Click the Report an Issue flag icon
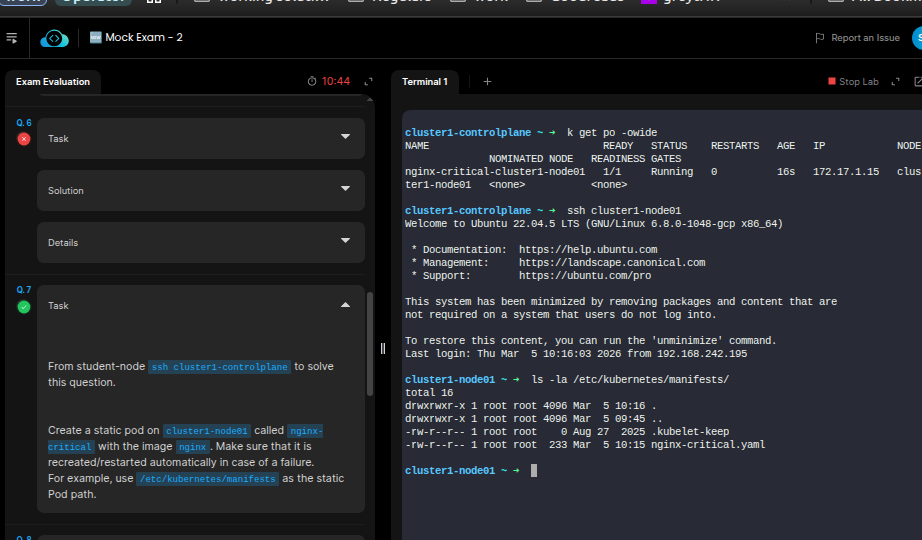 click(x=820, y=38)
